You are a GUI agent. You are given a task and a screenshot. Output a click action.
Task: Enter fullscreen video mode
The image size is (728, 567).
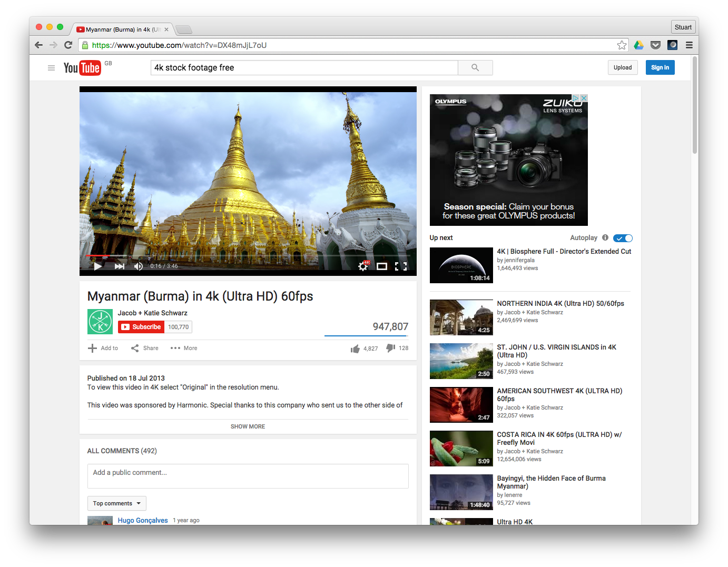pyautogui.click(x=401, y=266)
